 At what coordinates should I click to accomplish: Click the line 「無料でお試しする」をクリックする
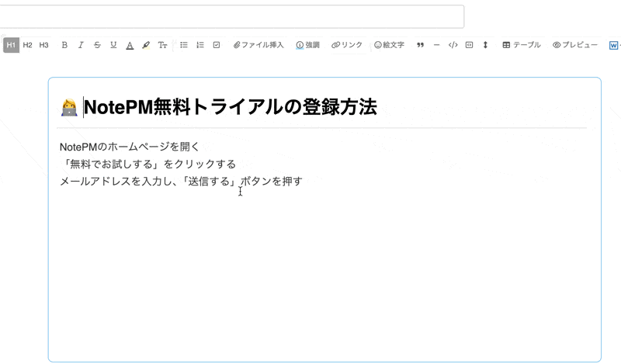coord(148,164)
